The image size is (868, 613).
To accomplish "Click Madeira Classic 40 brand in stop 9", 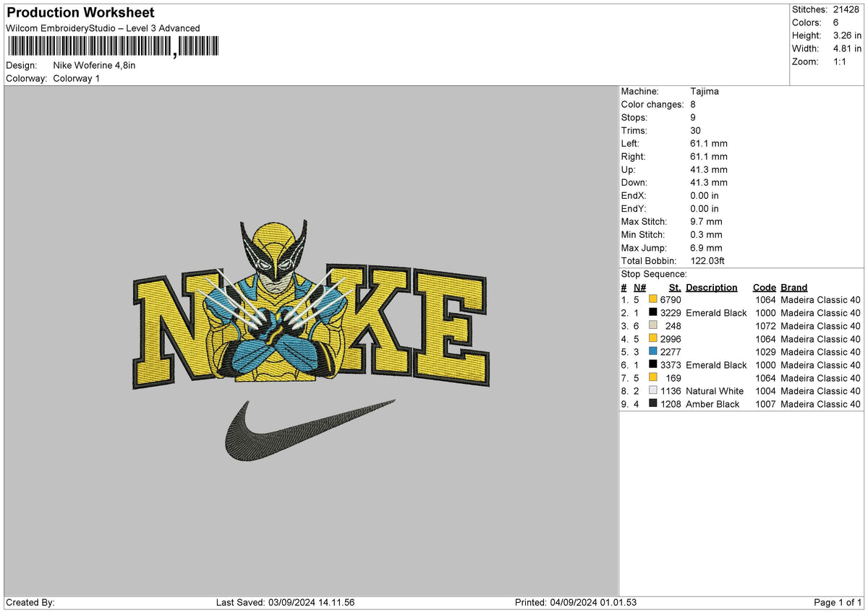I will point(821,403).
